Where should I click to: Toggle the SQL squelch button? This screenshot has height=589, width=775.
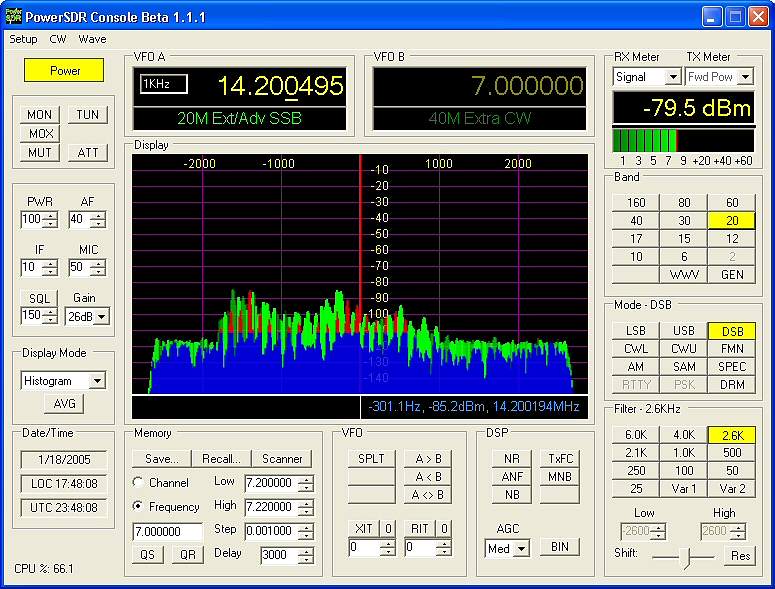pyautogui.click(x=40, y=298)
